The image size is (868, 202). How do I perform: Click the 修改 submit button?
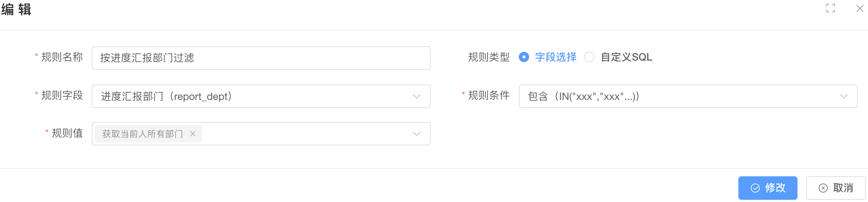pos(768,188)
